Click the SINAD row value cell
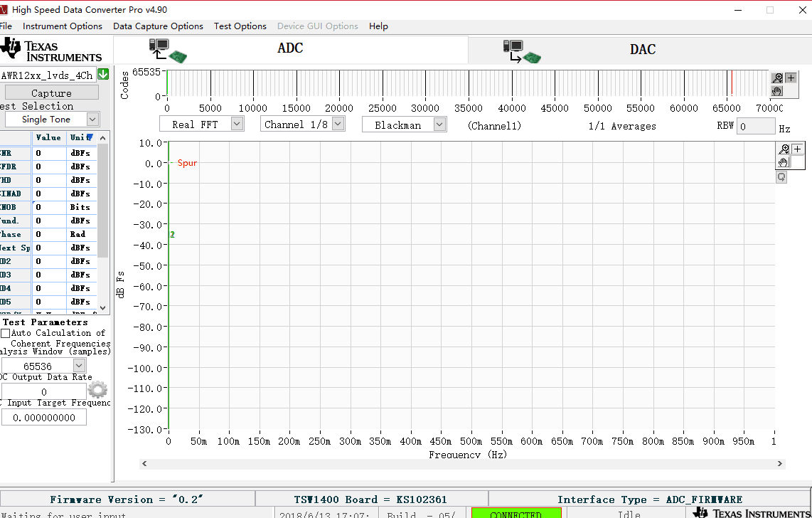Viewport: 812px width, 518px height. point(49,194)
